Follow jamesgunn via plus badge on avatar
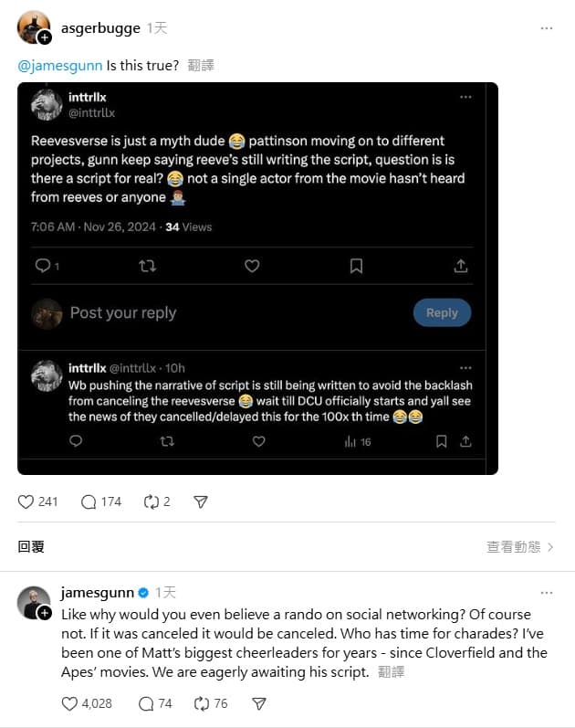Screen dimensions: 575x728 [45, 613]
